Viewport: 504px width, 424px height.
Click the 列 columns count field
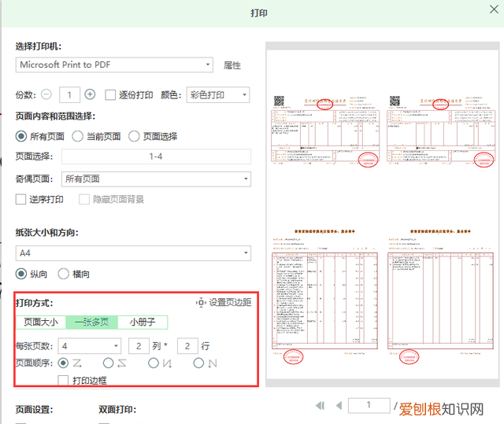139,346
